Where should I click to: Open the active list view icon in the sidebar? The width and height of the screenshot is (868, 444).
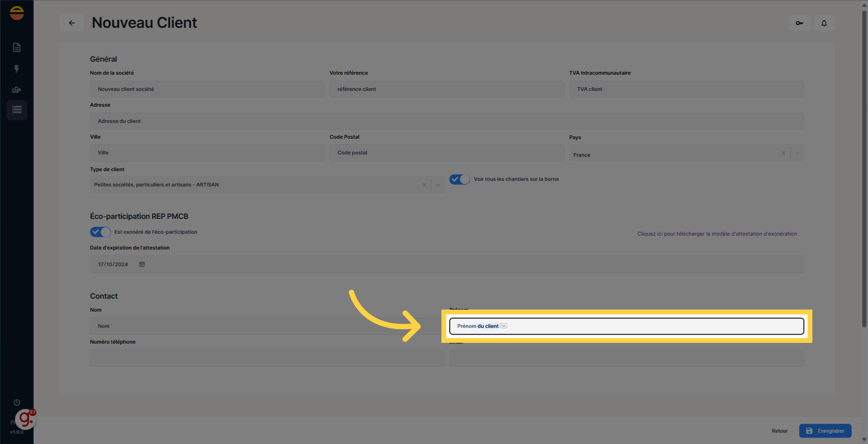coord(17,110)
